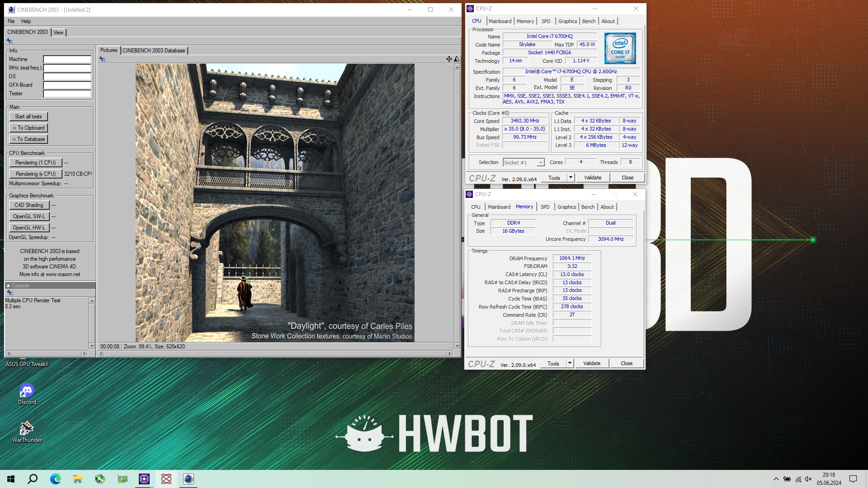The height and width of the screenshot is (488, 868).
Task: Select the Discord desktop shortcut
Action: click(x=27, y=394)
